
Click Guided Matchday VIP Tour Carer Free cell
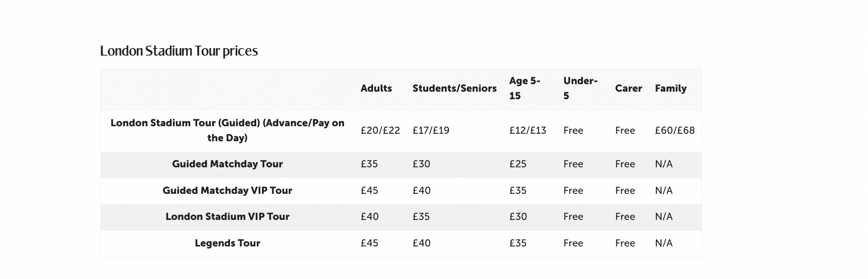[x=625, y=190]
